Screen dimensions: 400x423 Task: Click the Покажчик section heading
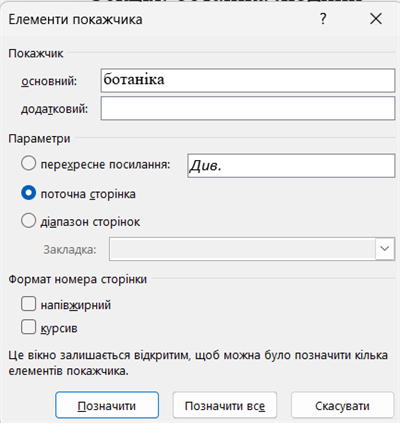point(36,53)
